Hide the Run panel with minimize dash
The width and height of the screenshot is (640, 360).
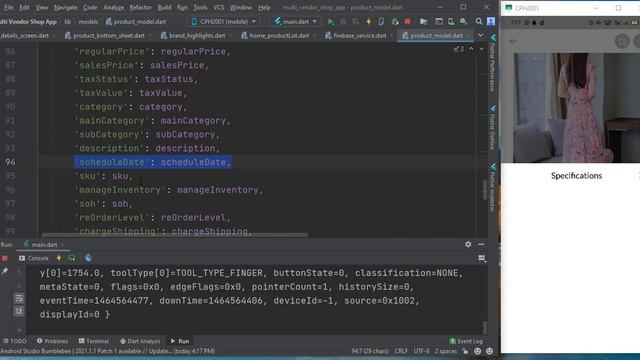coord(481,244)
